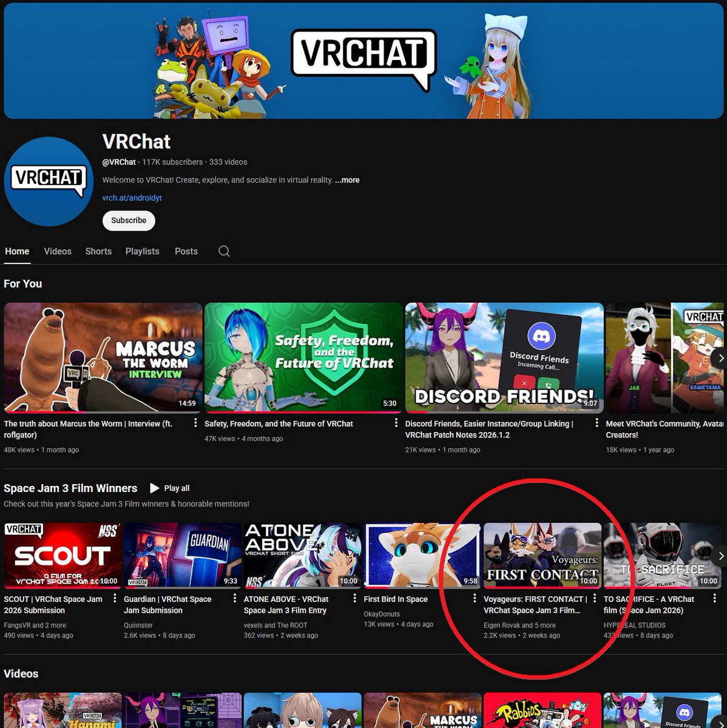727x728 pixels.
Task: Open 'First Bird In Space' video title
Action: point(396,599)
